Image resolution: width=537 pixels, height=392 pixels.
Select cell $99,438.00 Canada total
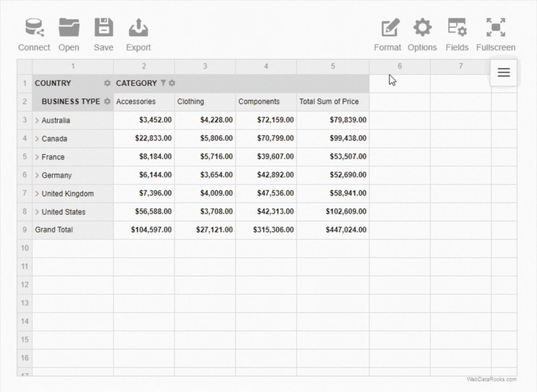coord(333,139)
